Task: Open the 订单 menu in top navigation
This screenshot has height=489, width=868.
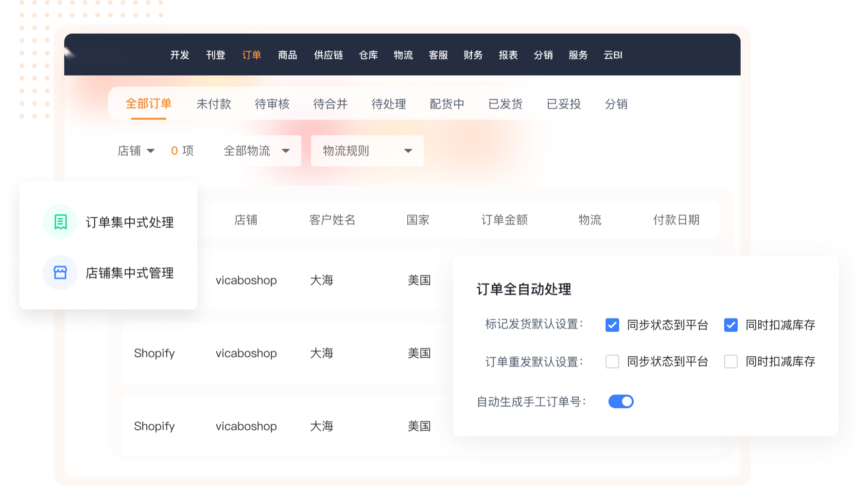Action: pyautogui.click(x=251, y=55)
